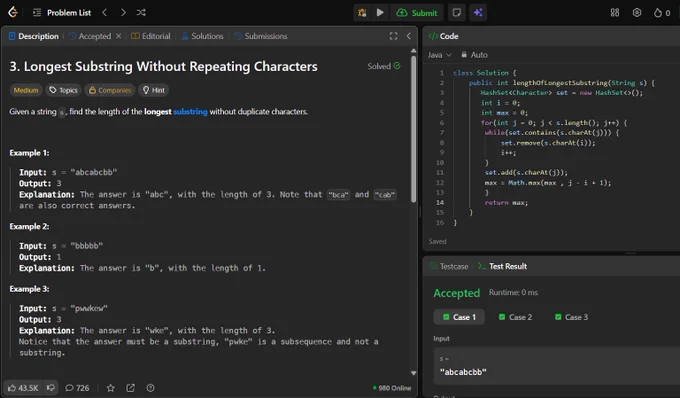
Task: Submit the solution
Action: tap(417, 13)
